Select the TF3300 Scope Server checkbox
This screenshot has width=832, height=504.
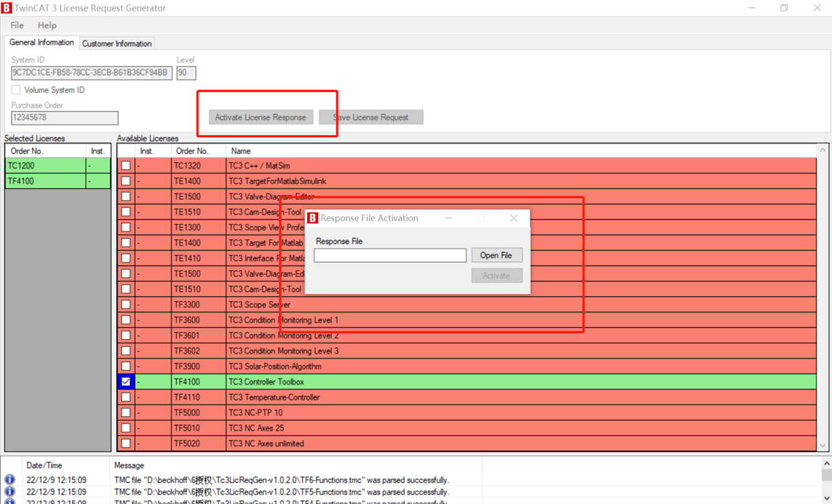click(x=126, y=305)
